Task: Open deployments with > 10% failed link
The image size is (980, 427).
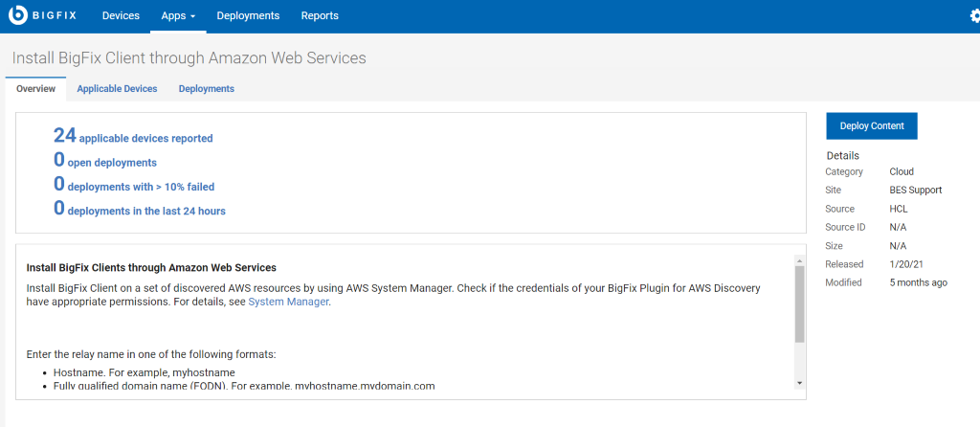Action: (x=134, y=185)
